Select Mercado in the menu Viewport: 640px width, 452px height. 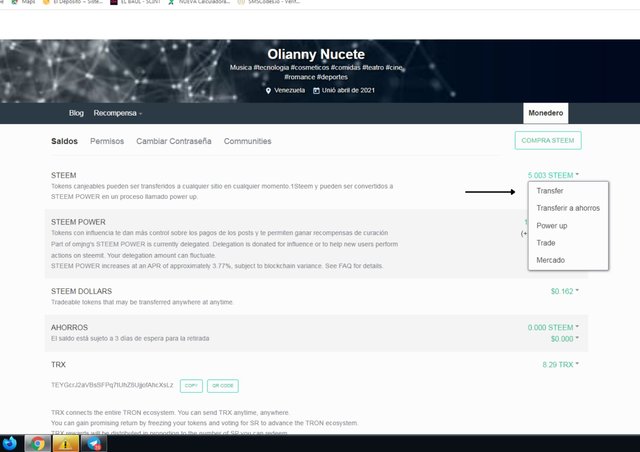pyautogui.click(x=551, y=260)
